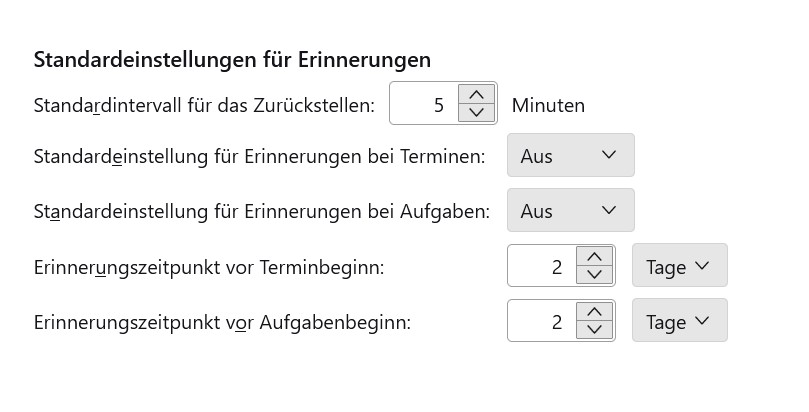Open the Aus dropdown for Erinnerungen bei Aufgaben
The width and height of the screenshot is (809, 412).
tap(570, 211)
